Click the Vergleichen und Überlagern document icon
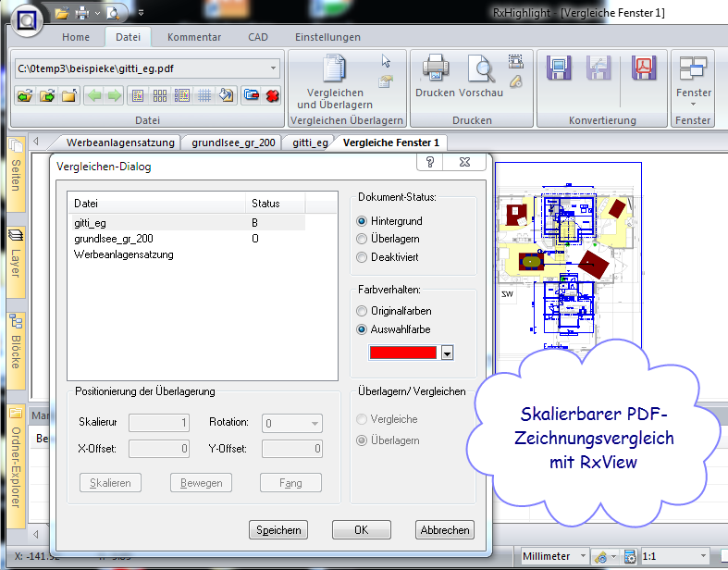 click(x=334, y=68)
